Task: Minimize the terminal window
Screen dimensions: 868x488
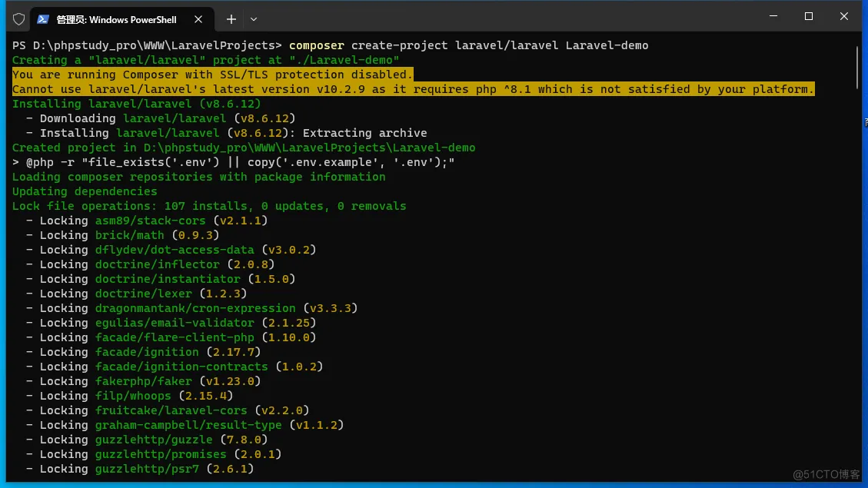Action: (773, 16)
